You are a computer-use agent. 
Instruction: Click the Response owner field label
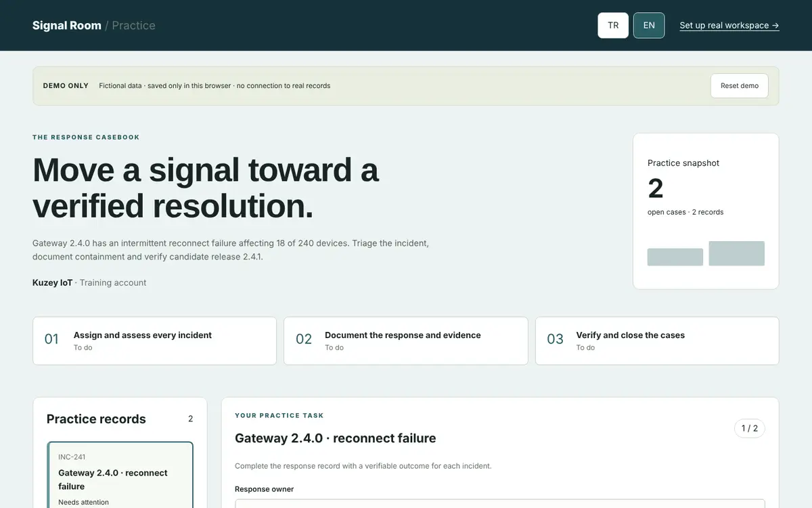point(265,489)
